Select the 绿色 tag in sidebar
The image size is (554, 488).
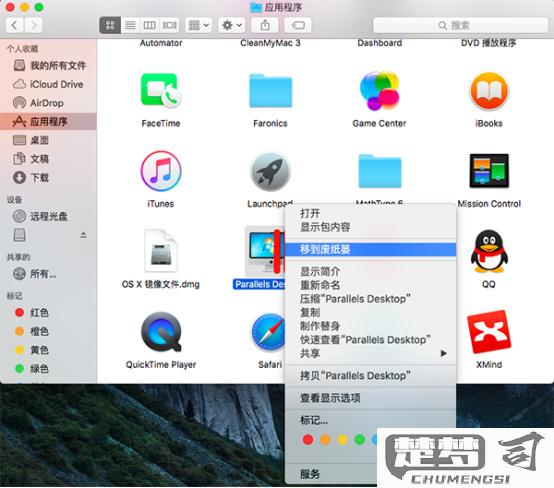[48, 369]
